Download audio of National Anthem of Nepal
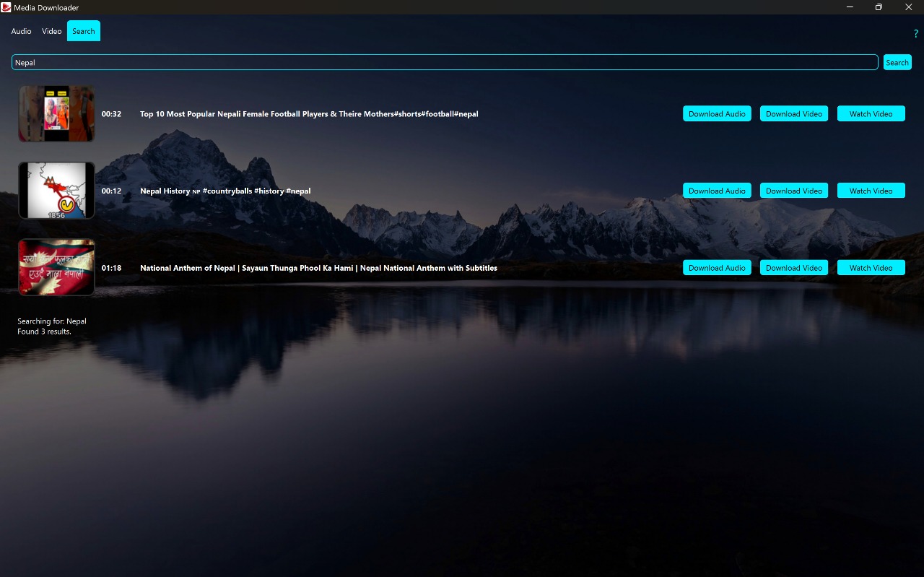 (x=717, y=268)
